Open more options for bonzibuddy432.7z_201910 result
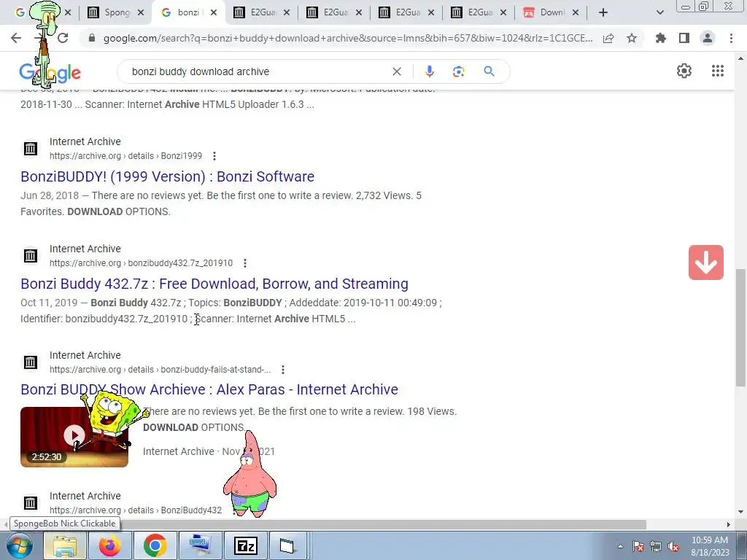The height and width of the screenshot is (560, 747). tap(245, 262)
